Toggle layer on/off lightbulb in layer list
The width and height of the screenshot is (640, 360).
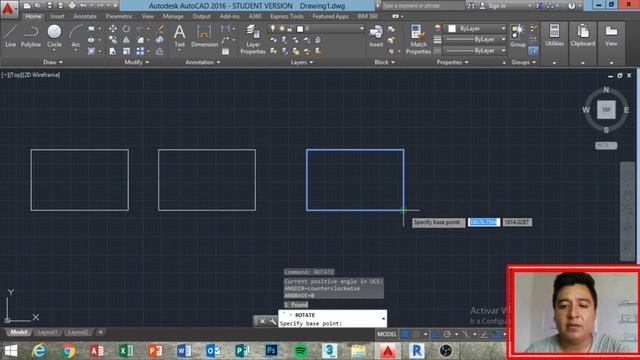(x=273, y=29)
